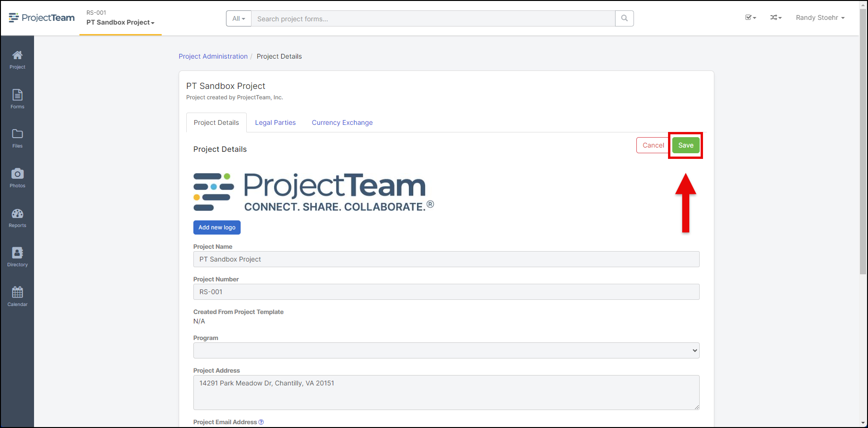
Task: Click the page vertical scrollbar
Action: pos(863,142)
